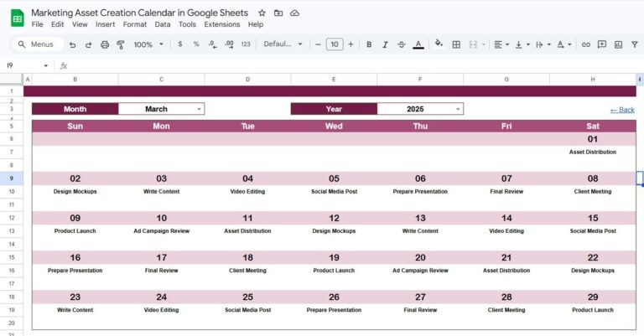The image size is (644, 336).
Task: Open horizontal align dropdown
Action: [x=501, y=44]
